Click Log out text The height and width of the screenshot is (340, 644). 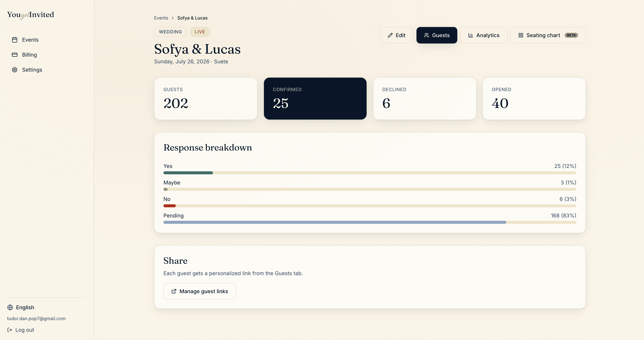tap(25, 330)
